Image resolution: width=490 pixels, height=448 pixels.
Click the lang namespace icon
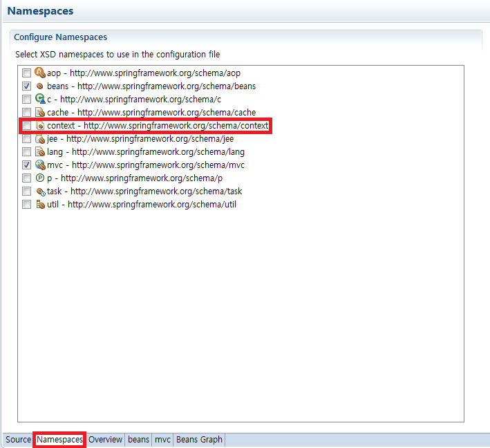pyautogui.click(x=40, y=151)
